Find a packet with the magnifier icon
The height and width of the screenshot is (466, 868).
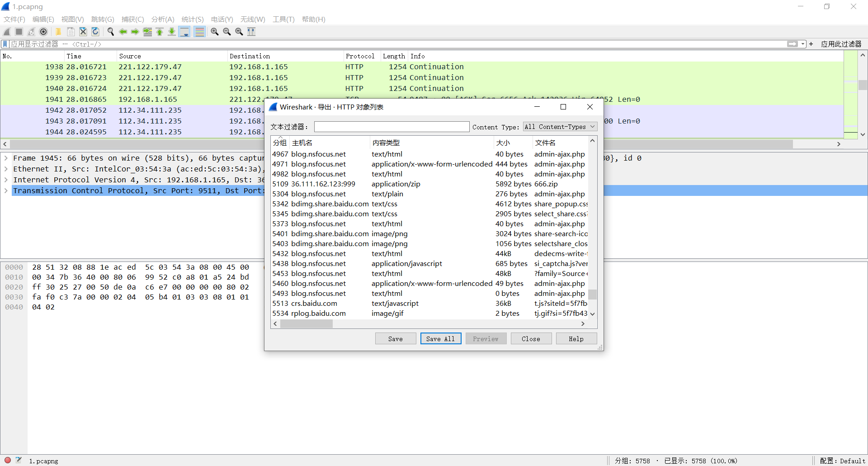point(110,32)
